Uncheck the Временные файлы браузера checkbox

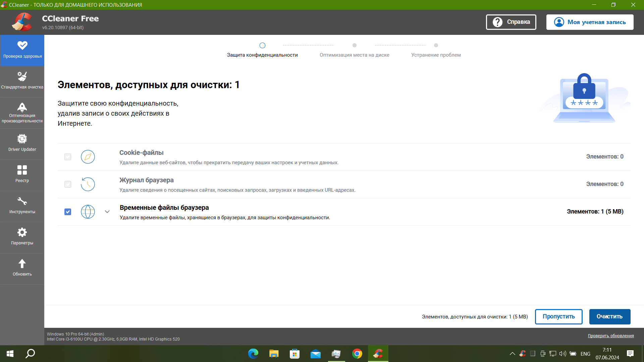68,212
